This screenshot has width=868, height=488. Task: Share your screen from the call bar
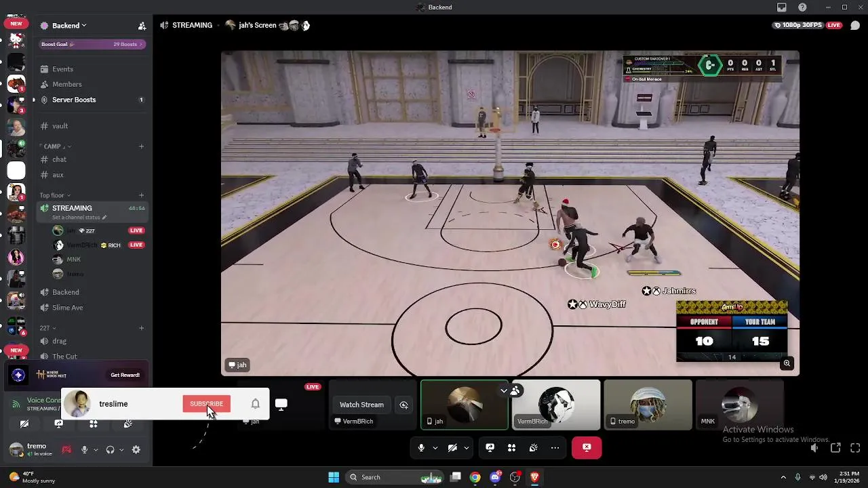(490, 447)
